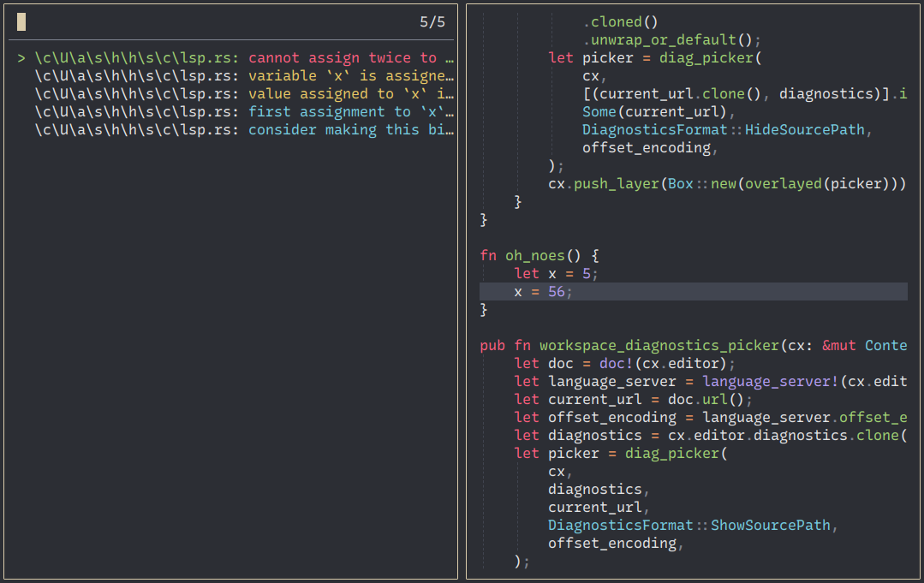Click the 5/5 match counter
The image size is (924, 583).
tap(432, 21)
